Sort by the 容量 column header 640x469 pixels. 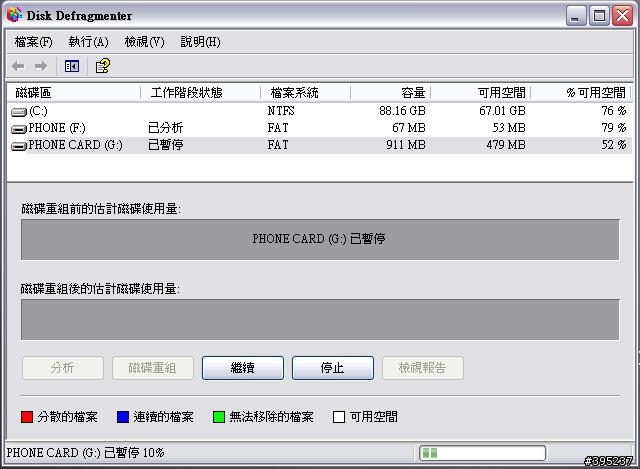pyautogui.click(x=391, y=93)
